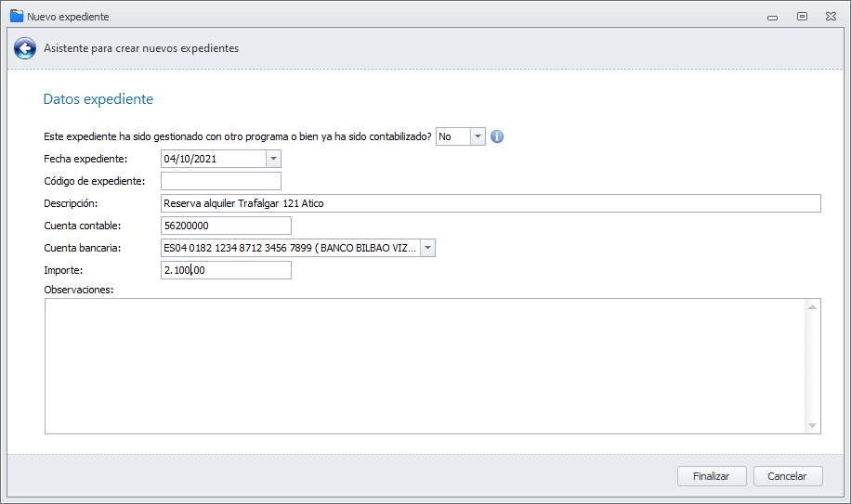Click into the Descripción text field
The width and height of the screenshot is (851, 504).
click(491, 203)
